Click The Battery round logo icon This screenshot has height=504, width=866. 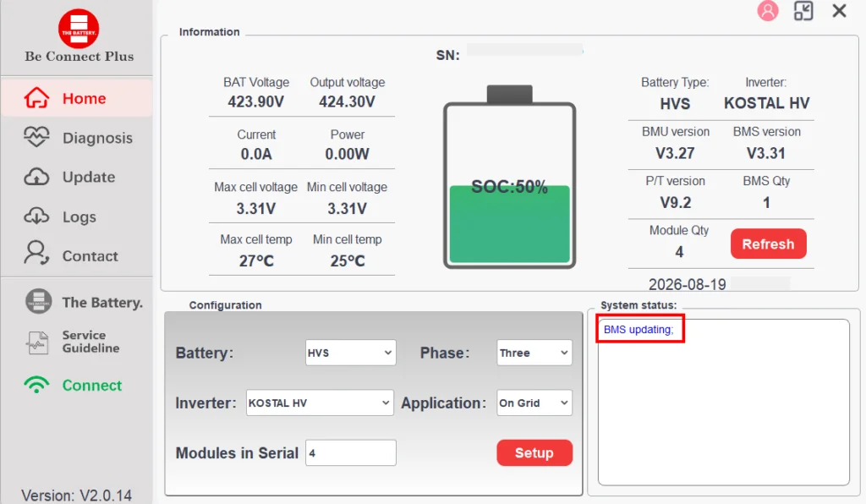[39, 302]
